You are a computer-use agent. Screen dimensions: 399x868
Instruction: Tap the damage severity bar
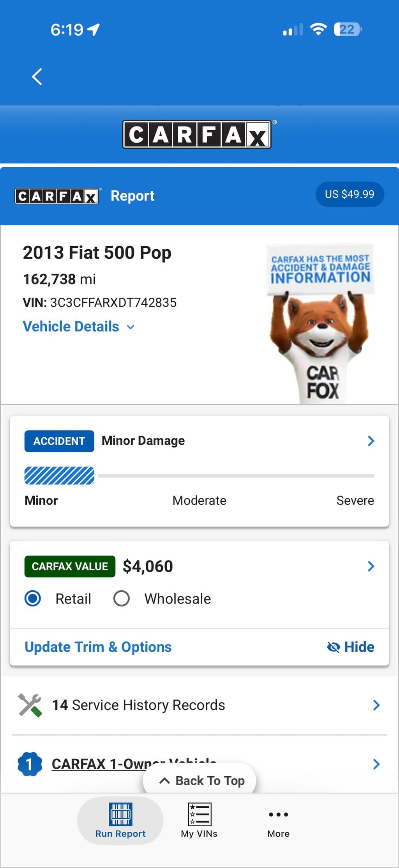tap(199, 476)
